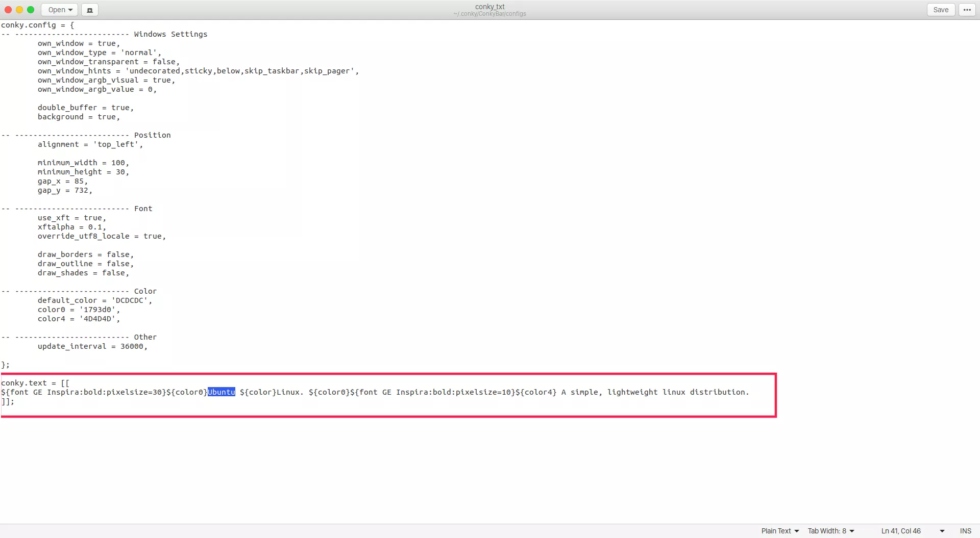Open the Tab Width: 8 dropdown
The image size is (980, 538).
tap(831, 531)
